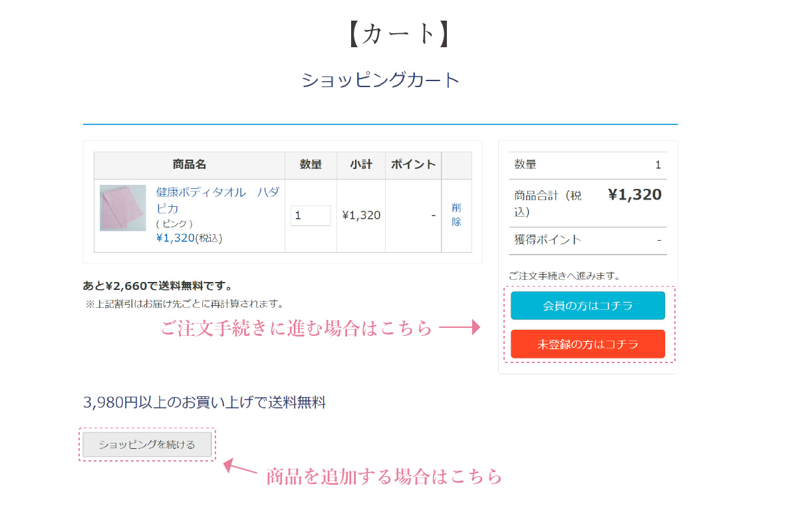
Task: Click the 小計 column header
Action: click(x=361, y=165)
